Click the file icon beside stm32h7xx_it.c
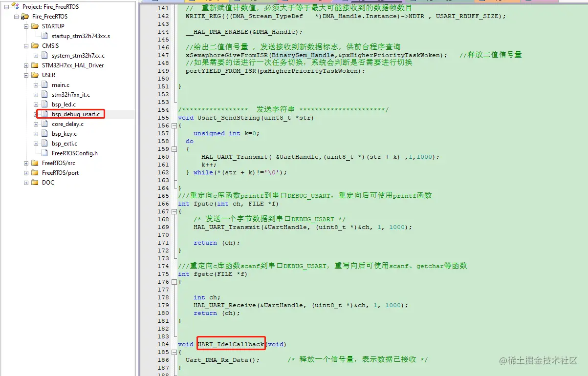This screenshot has width=588, height=376. (x=44, y=94)
